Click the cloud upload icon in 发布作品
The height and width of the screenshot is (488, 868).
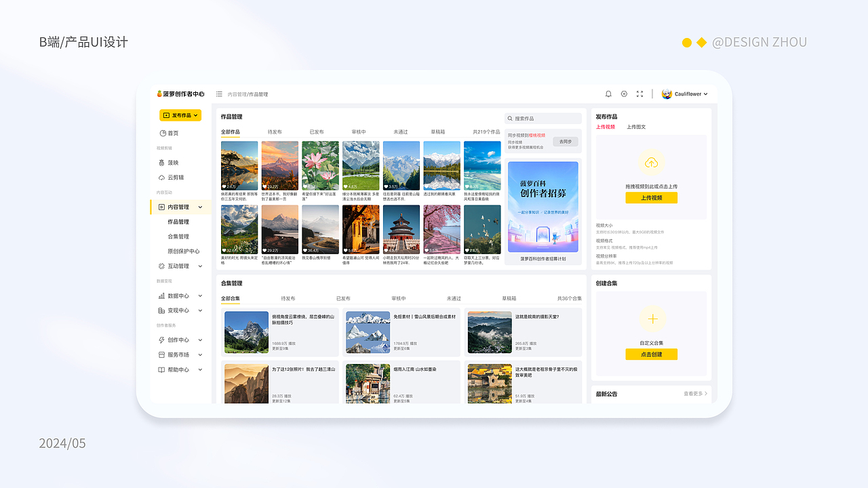[651, 163]
